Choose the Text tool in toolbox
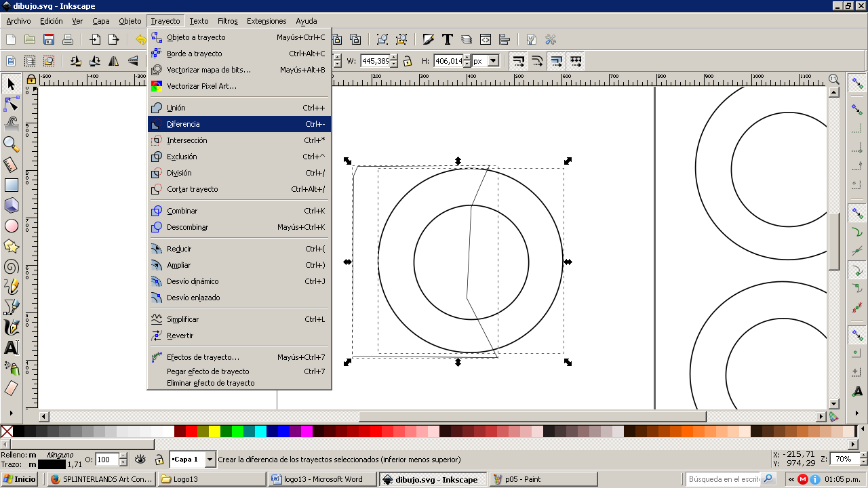The width and height of the screenshot is (868, 488). [x=12, y=348]
